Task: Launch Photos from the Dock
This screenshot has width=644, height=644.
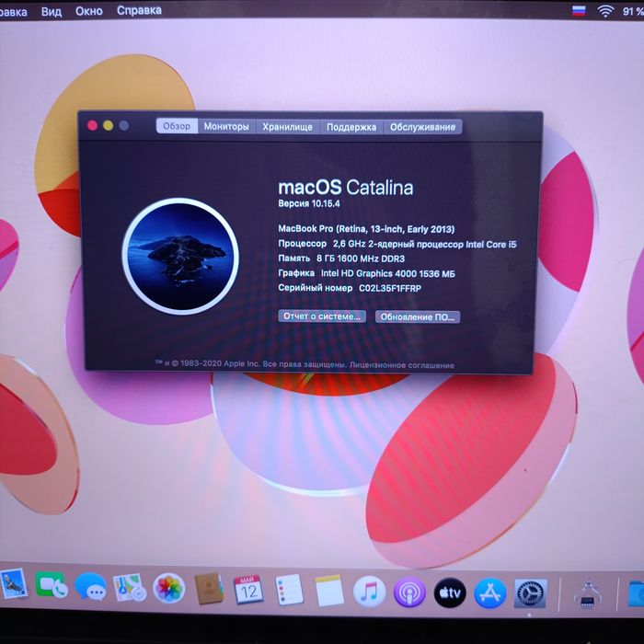Action: click(168, 588)
